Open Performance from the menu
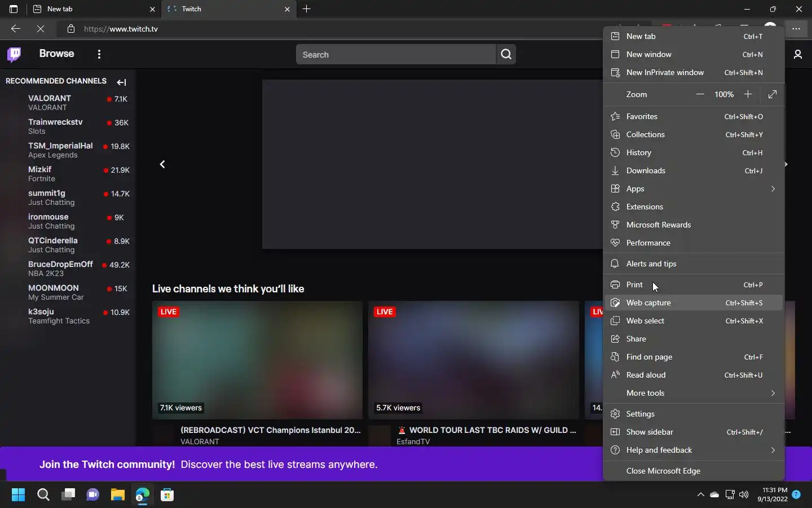Image resolution: width=812 pixels, height=508 pixels. (694, 243)
